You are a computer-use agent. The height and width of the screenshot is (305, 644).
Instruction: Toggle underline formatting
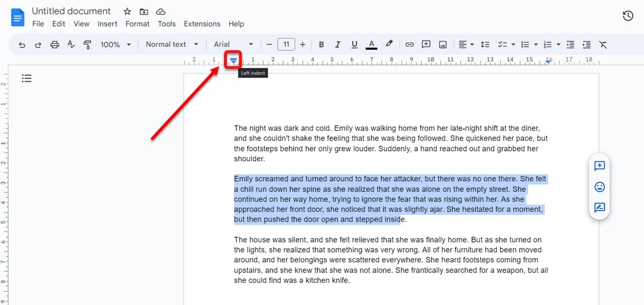354,44
